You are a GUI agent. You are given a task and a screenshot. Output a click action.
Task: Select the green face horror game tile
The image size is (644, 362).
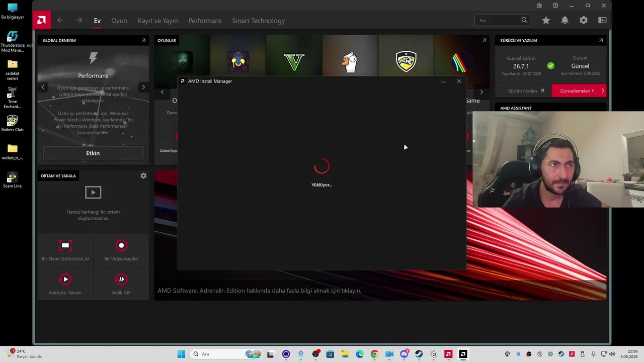182,62
